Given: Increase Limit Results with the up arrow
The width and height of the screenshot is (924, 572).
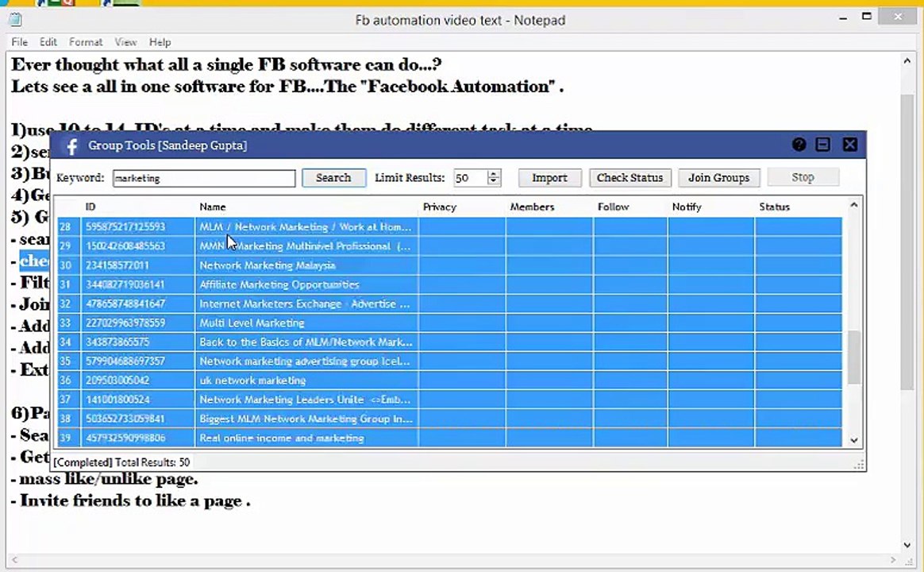Looking at the screenshot, I should coord(494,173).
